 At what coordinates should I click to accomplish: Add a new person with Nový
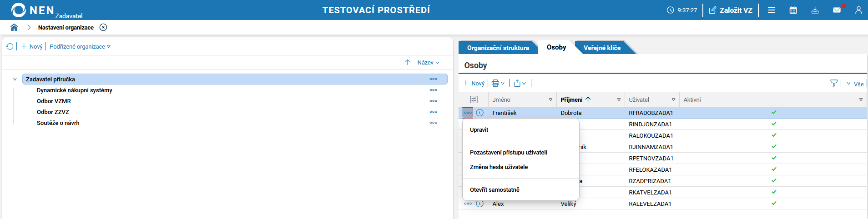point(474,83)
